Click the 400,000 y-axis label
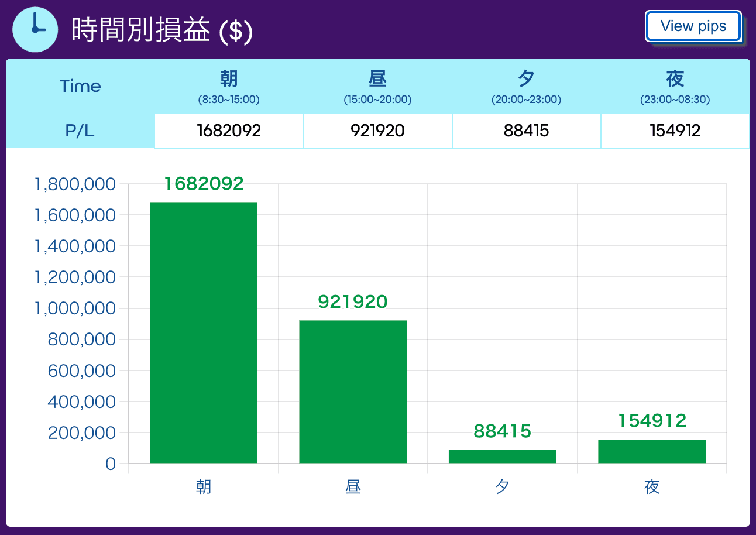Viewport: 756px width, 535px height. pyautogui.click(x=81, y=402)
